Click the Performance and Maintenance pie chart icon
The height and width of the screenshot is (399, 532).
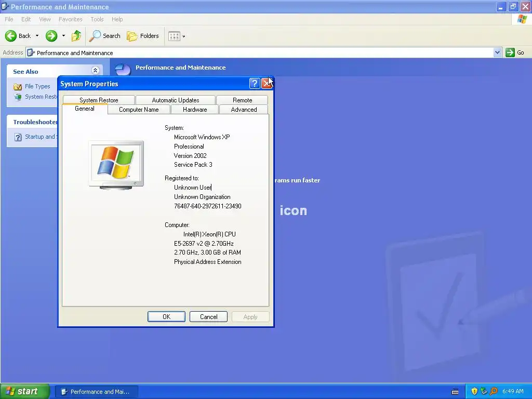click(123, 70)
